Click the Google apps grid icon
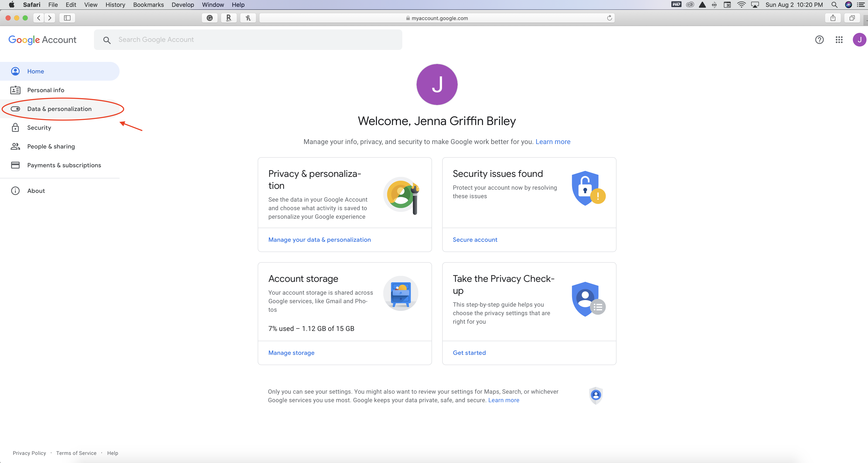 [839, 40]
